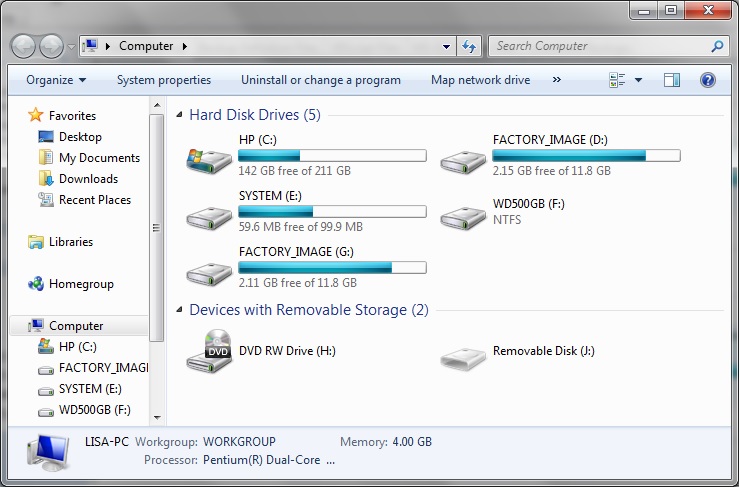Select the Removable Disk (J:) icon
The height and width of the screenshot is (489, 740).
click(463, 359)
